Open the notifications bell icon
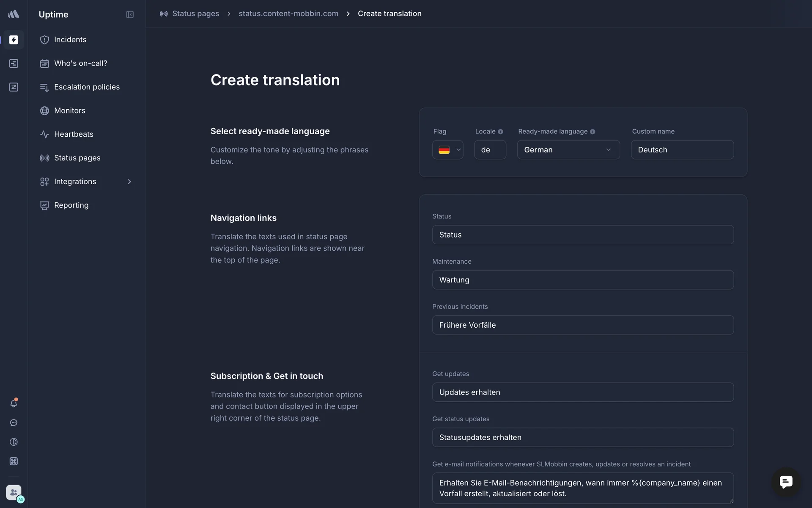The height and width of the screenshot is (508, 812). point(14,403)
